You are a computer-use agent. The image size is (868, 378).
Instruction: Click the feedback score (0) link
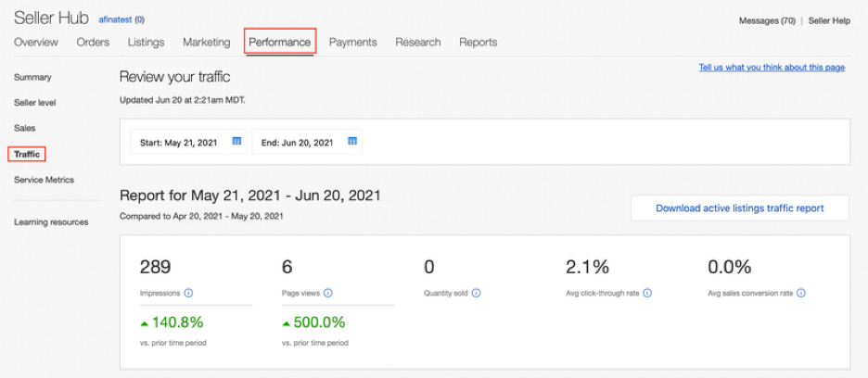pyautogui.click(x=139, y=19)
